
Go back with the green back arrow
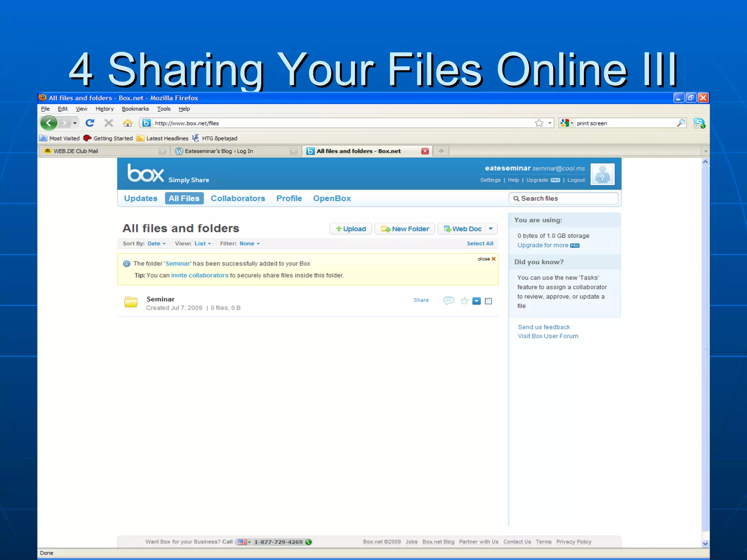coord(49,123)
